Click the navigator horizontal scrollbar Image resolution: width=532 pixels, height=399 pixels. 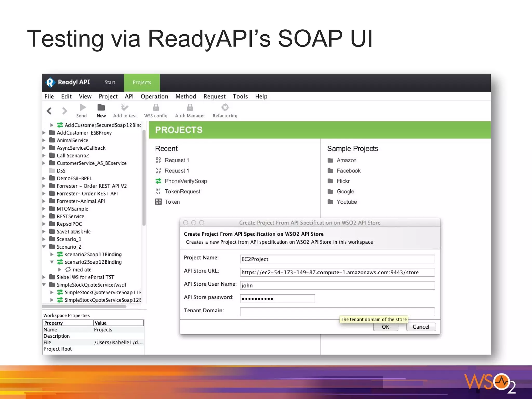(x=84, y=307)
